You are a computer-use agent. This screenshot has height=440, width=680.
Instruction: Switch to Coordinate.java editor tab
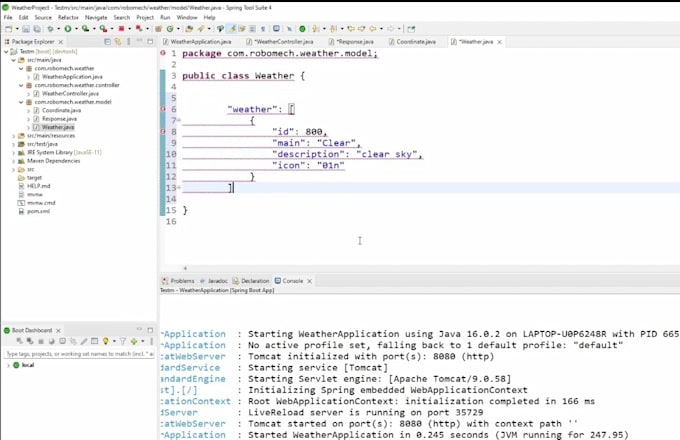(415, 42)
